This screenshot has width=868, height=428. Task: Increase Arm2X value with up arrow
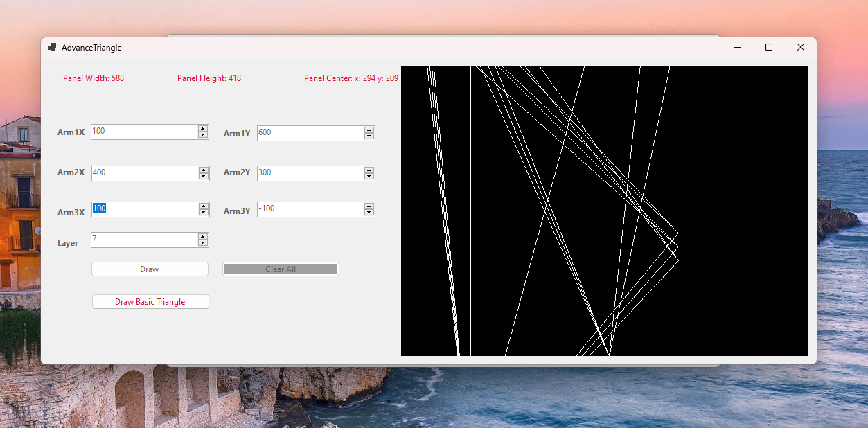point(203,170)
